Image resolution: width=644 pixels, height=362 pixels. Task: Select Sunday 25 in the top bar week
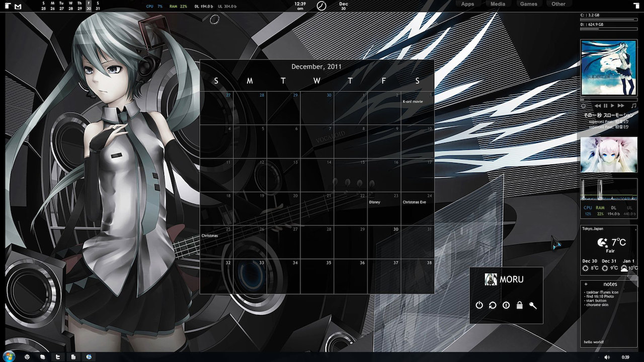tap(44, 6)
